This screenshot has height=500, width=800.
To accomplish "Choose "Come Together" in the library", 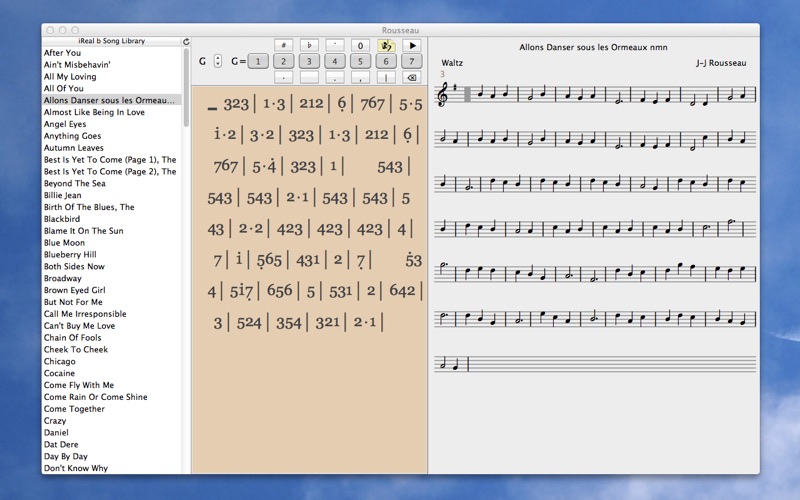I will [x=74, y=409].
